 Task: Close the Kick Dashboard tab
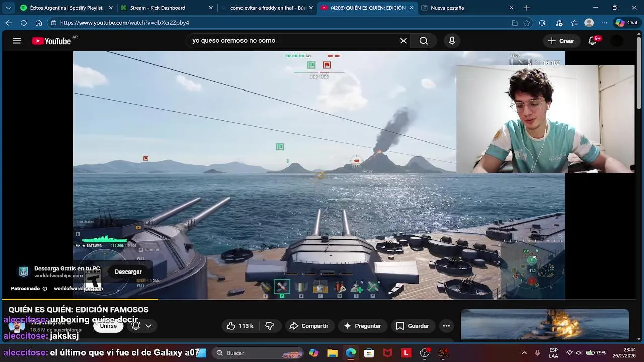[x=211, y=8]
